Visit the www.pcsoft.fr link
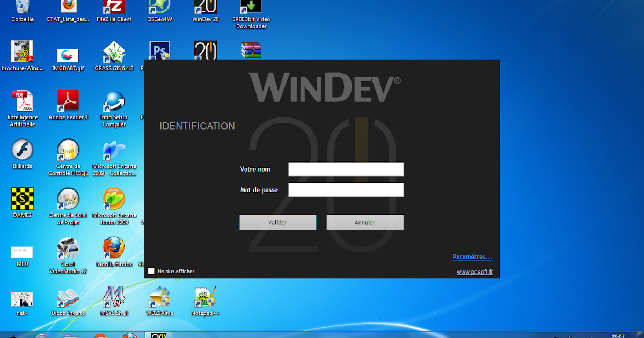Viewport: 644px width, 338px height. tap(474, 272)
